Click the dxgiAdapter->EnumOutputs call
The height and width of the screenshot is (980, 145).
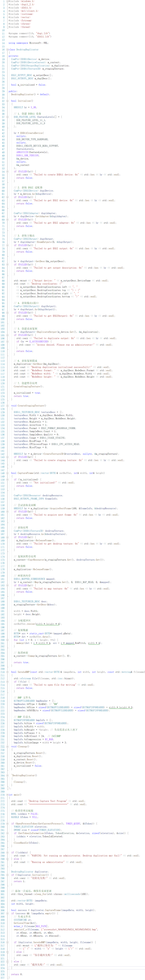[44, 242]
